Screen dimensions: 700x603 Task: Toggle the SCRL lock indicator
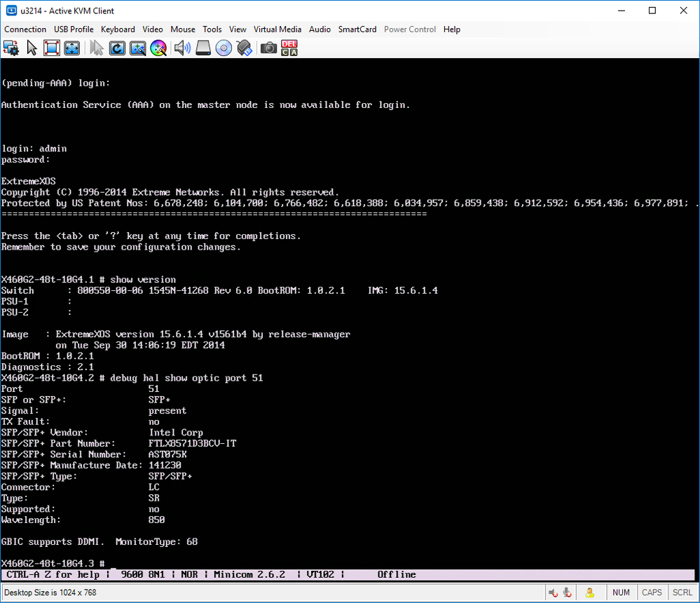coord(682,592)
